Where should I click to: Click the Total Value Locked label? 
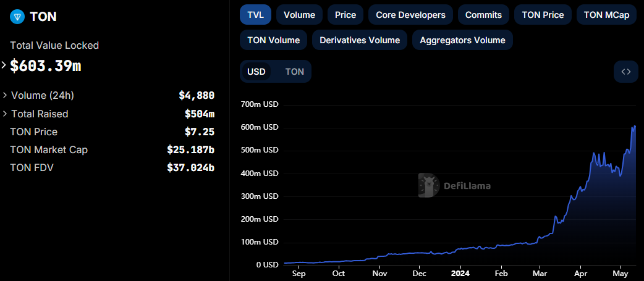tap(54, 45)
